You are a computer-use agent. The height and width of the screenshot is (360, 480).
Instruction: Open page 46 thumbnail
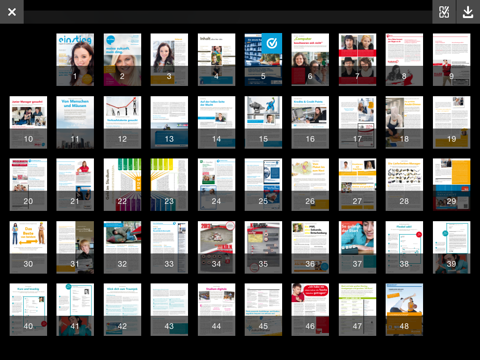tap(310, 310)
